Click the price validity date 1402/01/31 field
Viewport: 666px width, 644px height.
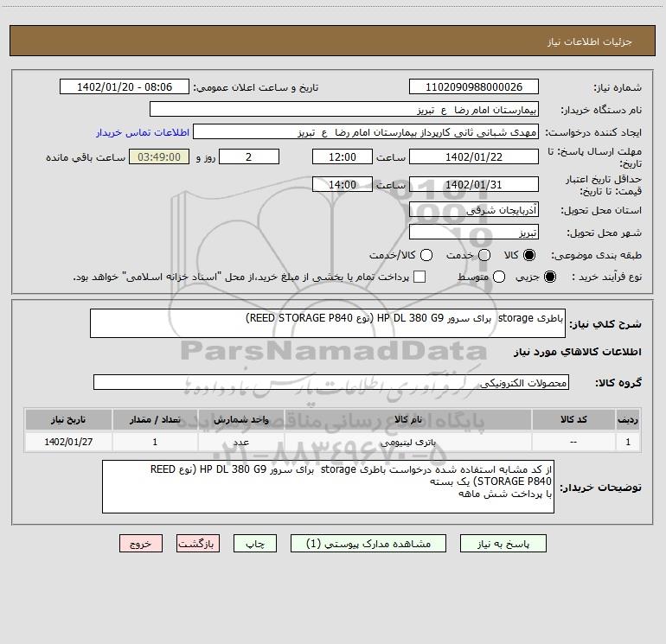474,184
